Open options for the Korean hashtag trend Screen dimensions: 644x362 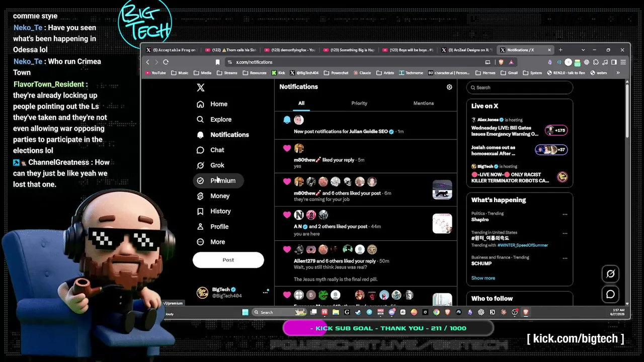(565, 233)
